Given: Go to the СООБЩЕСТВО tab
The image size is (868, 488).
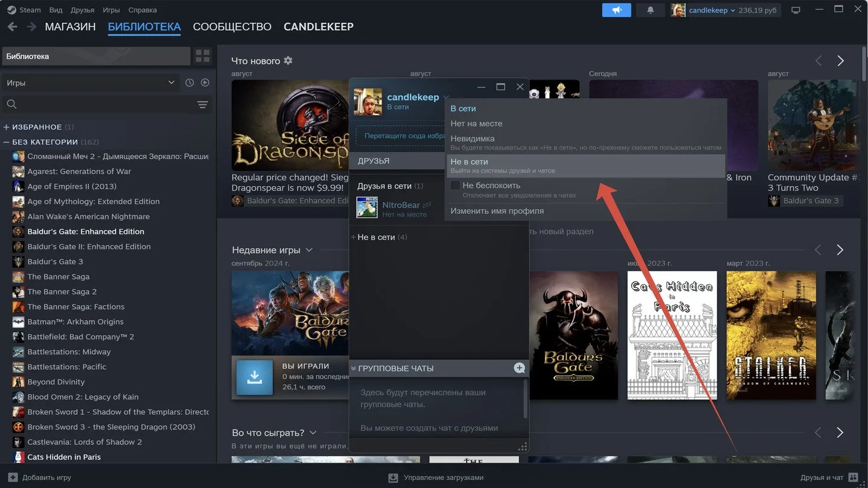Looking at the screenshot, I should (x=232, y=27).
